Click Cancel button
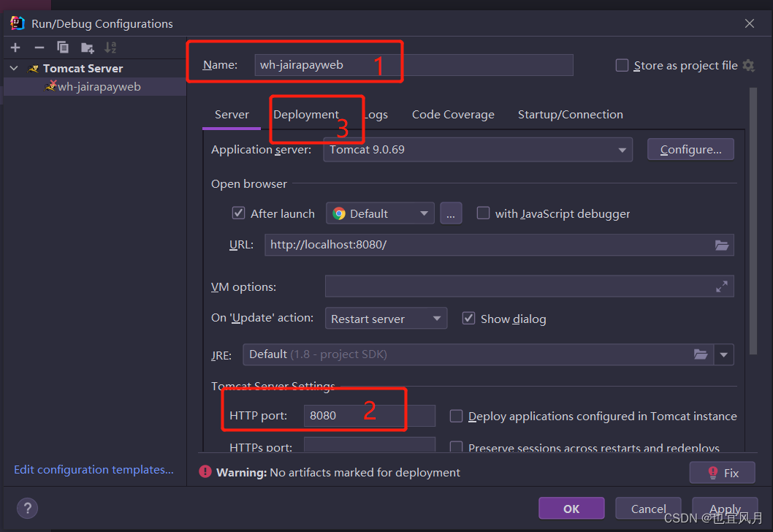Viewport: 773px width, 532px height. (648, 509)
